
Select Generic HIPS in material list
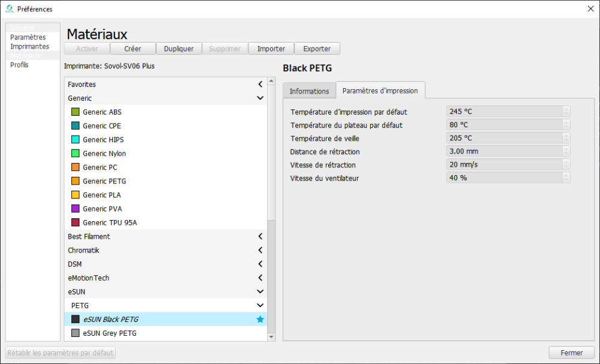click(x=166, y=140)
